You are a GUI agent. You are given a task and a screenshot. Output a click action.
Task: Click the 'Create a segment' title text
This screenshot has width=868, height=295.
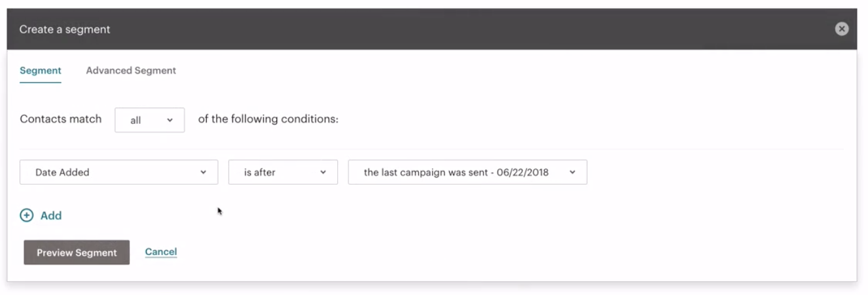tap(65, 29)
